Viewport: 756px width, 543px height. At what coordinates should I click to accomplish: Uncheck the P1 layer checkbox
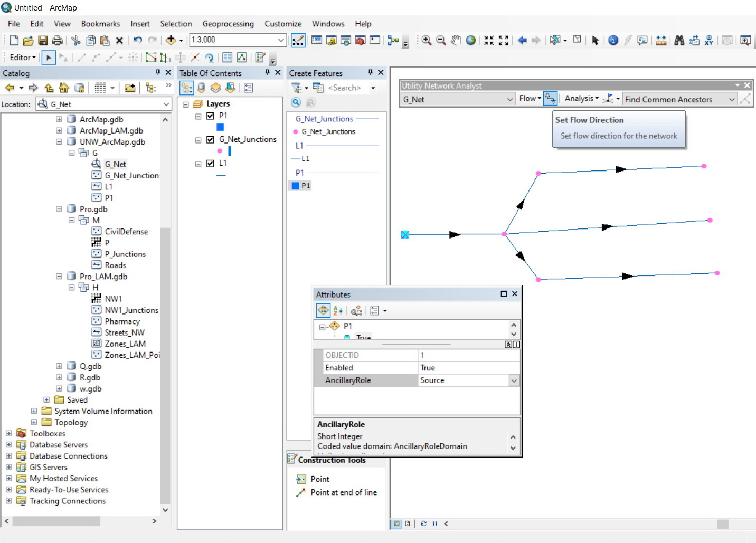210,116
